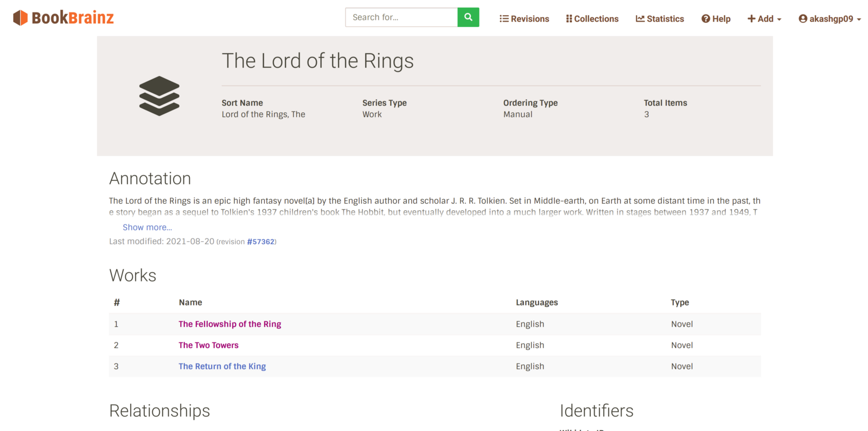The width and height of the screenshot is (868, 431).
Task: Click the green search magnifier button
Action: click(468, 17)
